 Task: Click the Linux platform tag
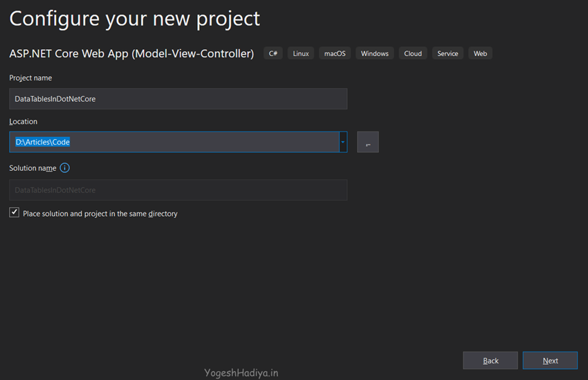point(301,53)
